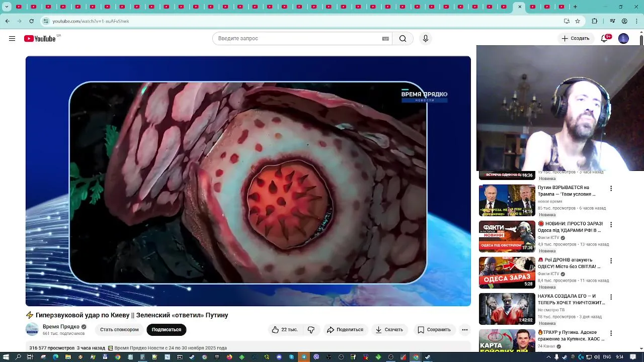Open the "КАРТА БОЙОВИХ ДІЙ" thumbnail

tap(507, 341)
